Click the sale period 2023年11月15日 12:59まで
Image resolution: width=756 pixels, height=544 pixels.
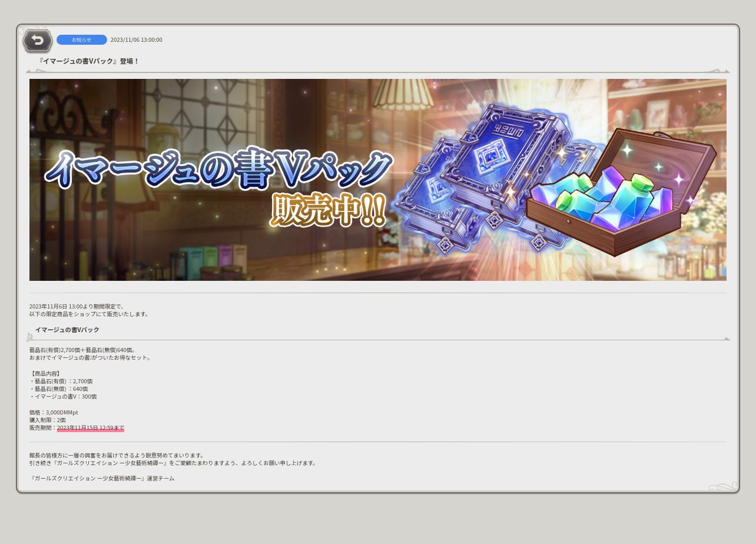point(91,428)
